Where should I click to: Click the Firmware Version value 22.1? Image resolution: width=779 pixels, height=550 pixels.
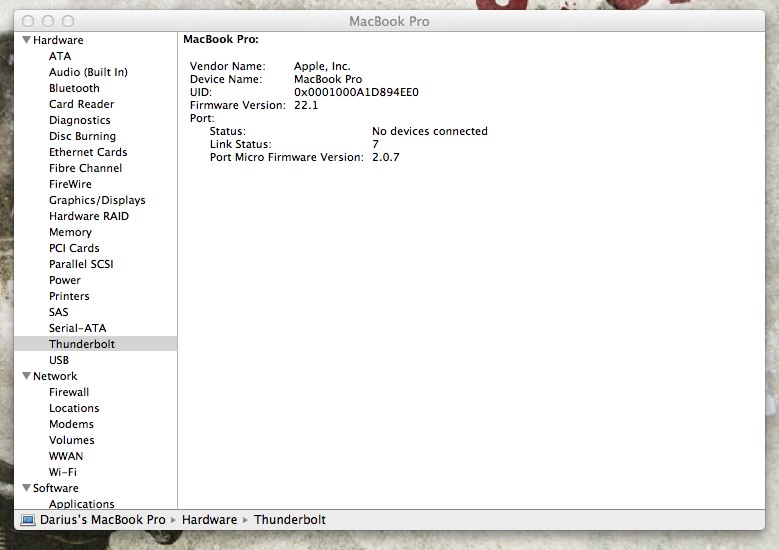306,105
